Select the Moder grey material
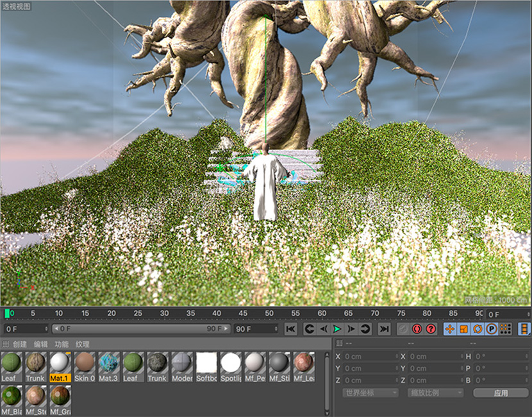Screen dimensions: 532x417 coord(182,367)
